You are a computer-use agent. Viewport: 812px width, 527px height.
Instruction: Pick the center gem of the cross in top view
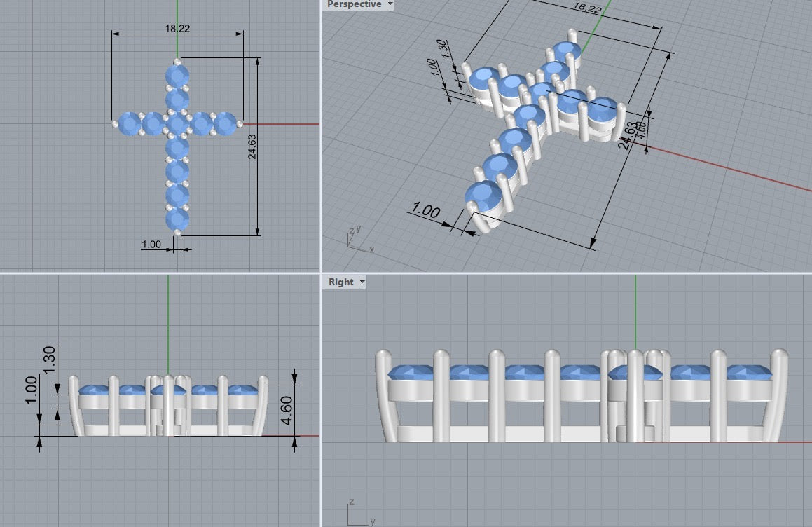pos(177,124)
